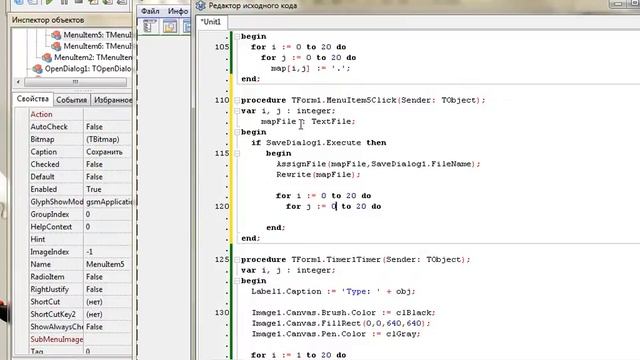Click the mapFile : TextFile declaration line

coord(308,121)
